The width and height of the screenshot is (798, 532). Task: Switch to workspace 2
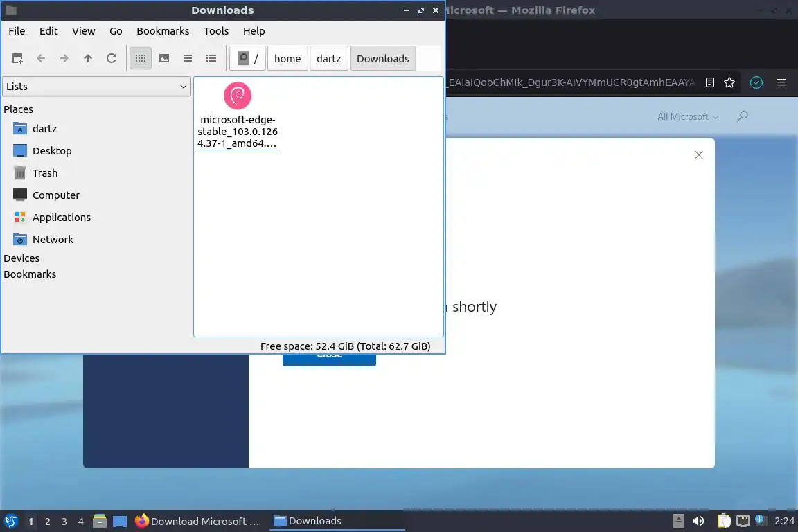pos(47,522)
